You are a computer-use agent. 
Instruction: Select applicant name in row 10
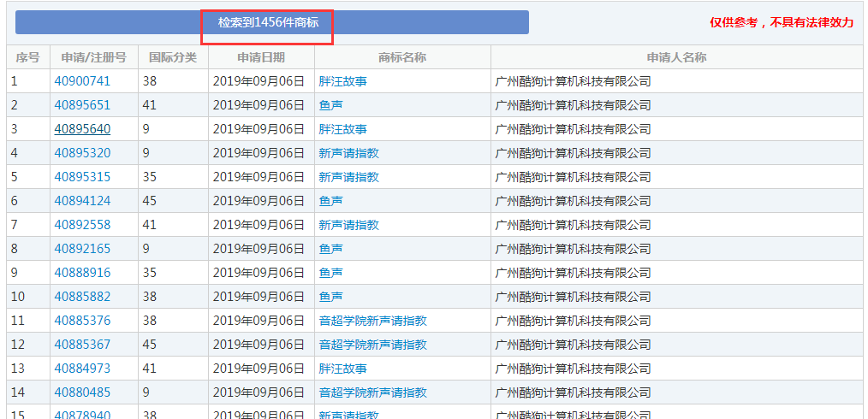coord(573,297)
